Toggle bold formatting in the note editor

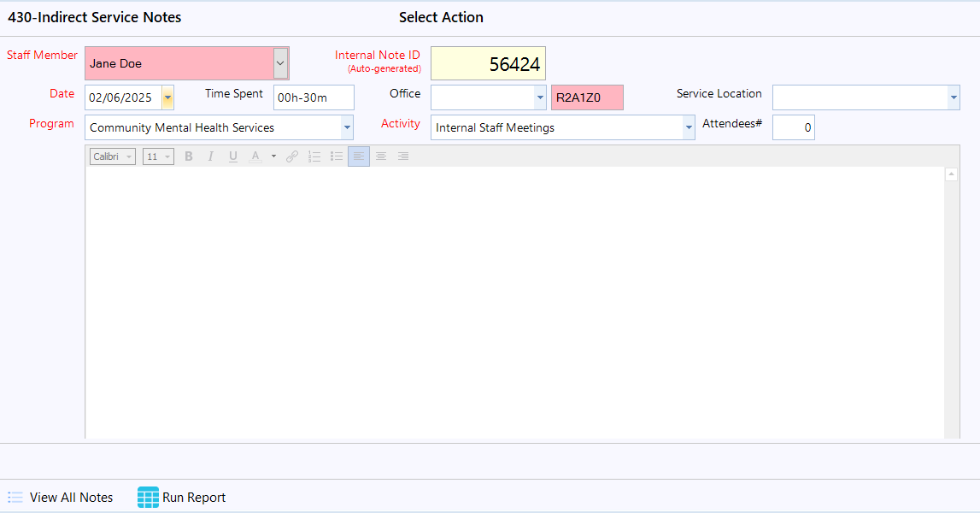189,156
